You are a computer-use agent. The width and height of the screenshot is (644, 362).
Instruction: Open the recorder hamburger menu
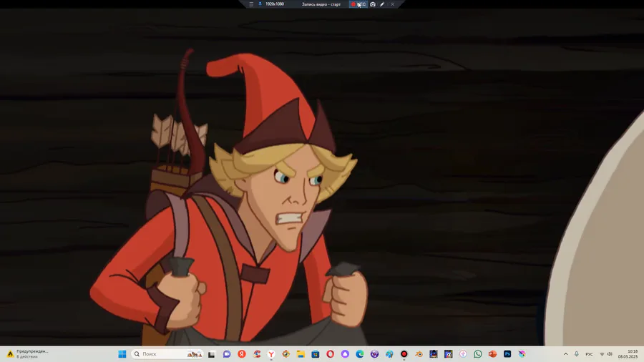click(251, 4)
